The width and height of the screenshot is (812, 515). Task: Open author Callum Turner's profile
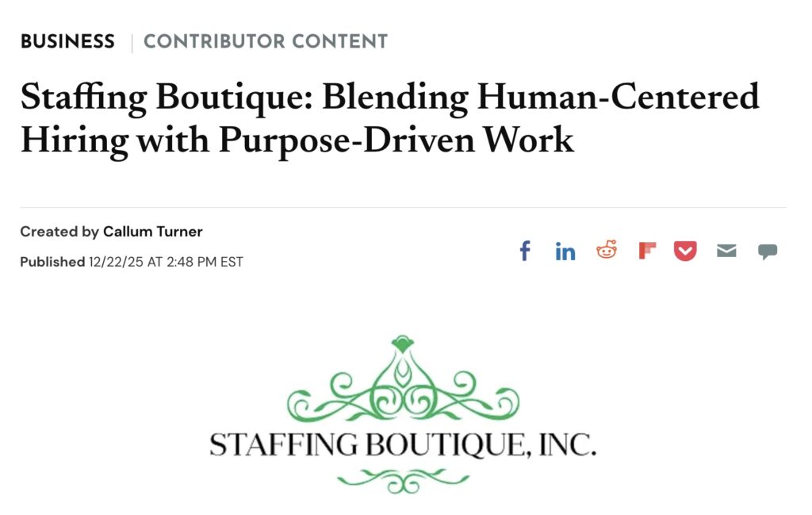pos(153,232)
